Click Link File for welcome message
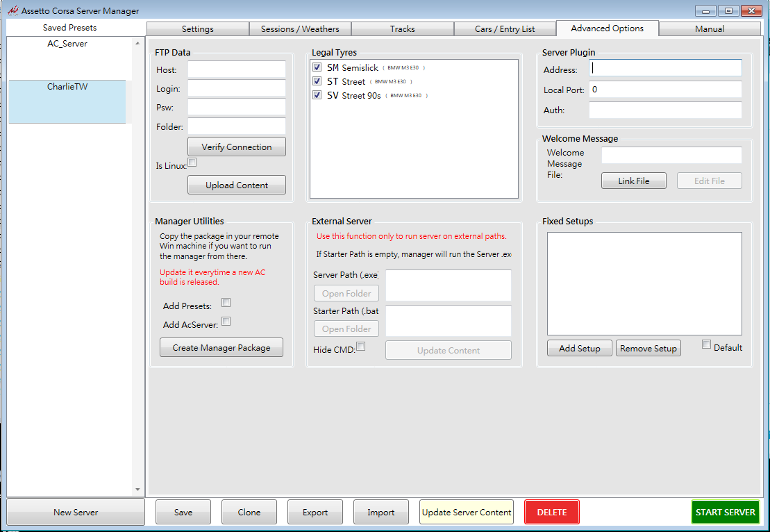This screenshot has width=770, height=532. pyautogui.click(x=634, y=181)
